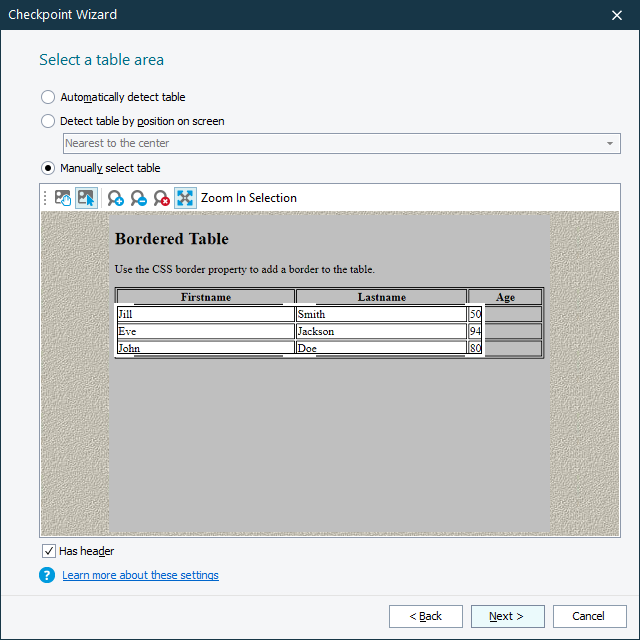Click the Age column header in preview
This screenshot has width=640, height=640.
coord(505,297)
